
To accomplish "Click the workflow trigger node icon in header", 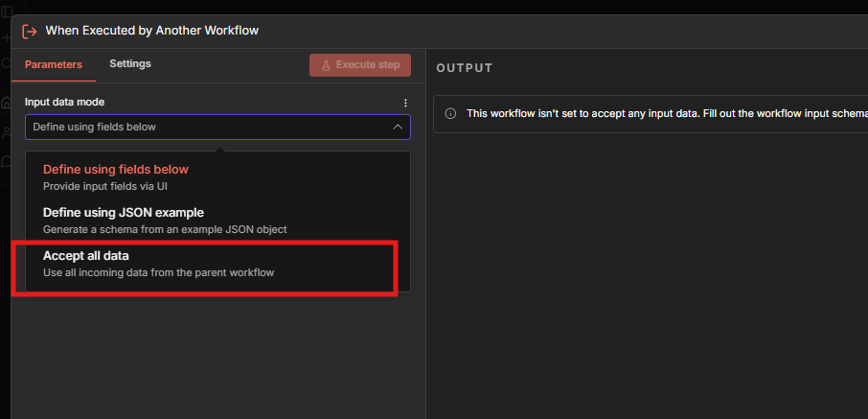I will 30,31.
